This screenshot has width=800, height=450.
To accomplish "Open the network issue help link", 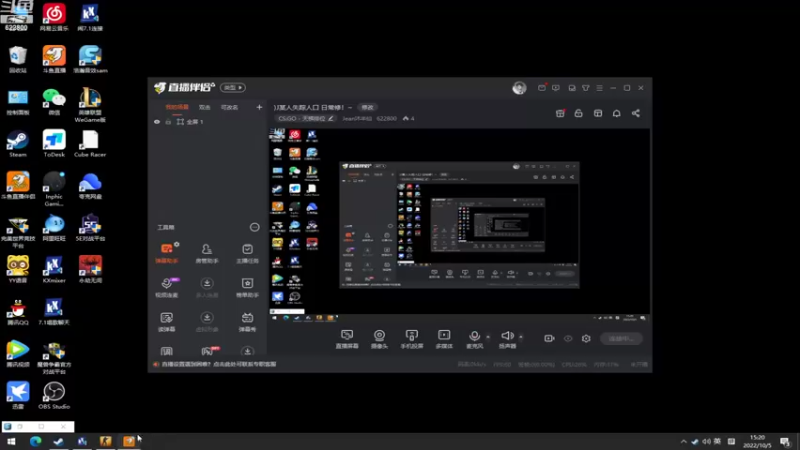I will 218,364.
